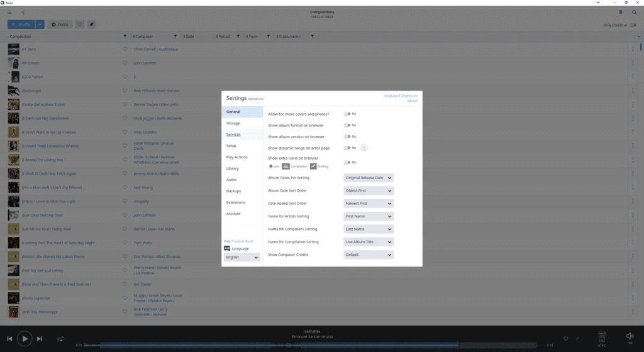
Task: Open the HTPC zone speaker icon
Action: click(x=602, y=337)
